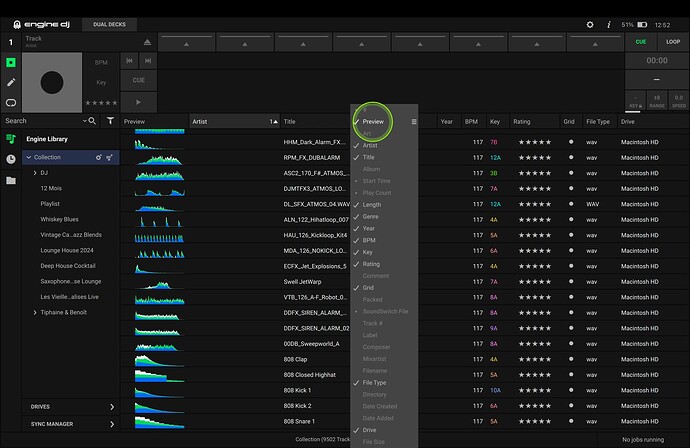
Task: Click the loop icon below the pencil
Action: coord(11,102)
